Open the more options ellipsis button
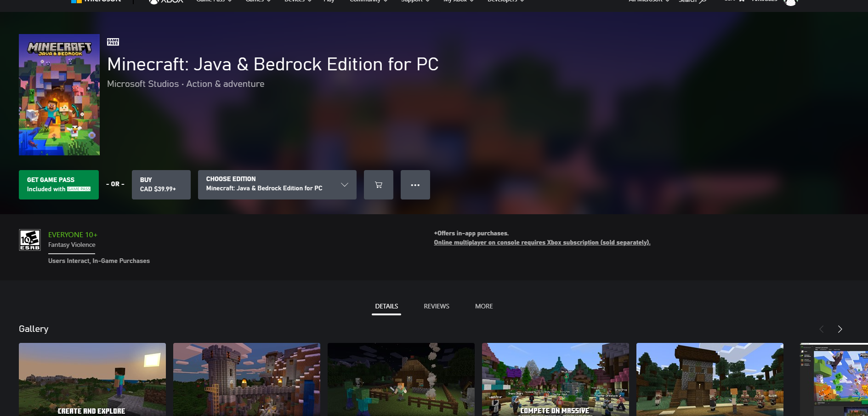 tap(415, 185)
